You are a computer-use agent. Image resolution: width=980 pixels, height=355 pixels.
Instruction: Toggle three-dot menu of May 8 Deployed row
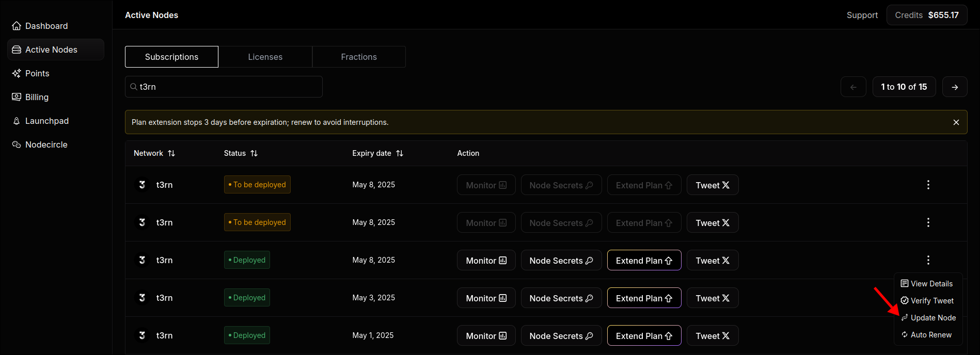pos(928,260)
